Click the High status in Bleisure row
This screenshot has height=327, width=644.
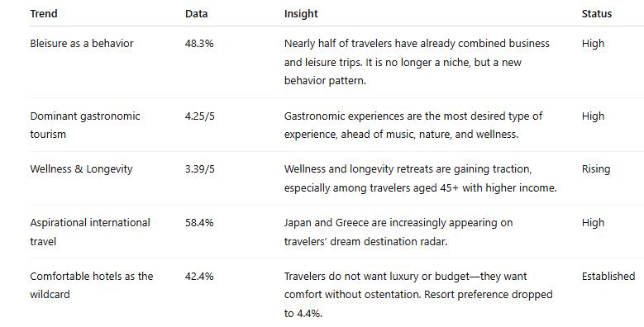click(x=593, y=44)
